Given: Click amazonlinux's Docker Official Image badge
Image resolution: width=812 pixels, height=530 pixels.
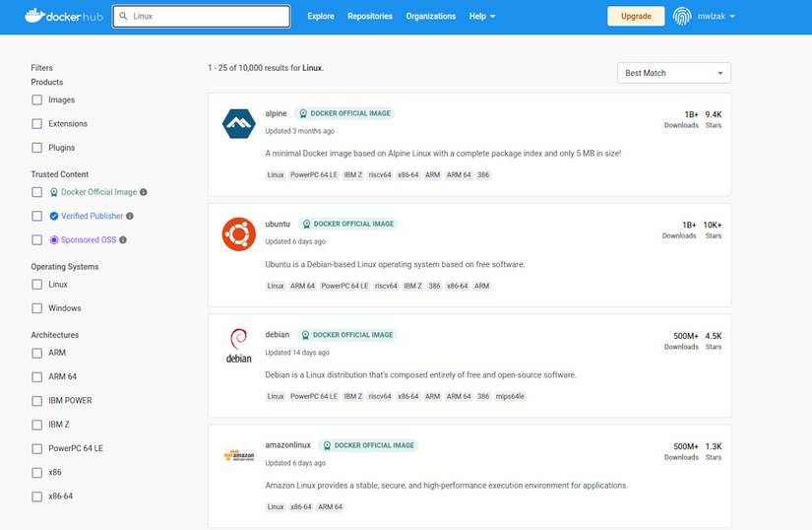Looking at the screenshot, I should [x=368, y=445].
